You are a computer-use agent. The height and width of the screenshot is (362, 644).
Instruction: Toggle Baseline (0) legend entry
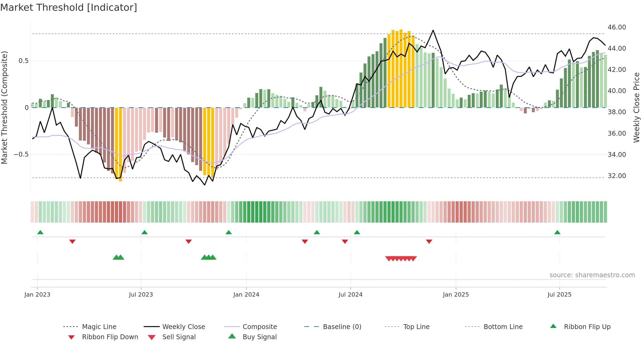333,327
